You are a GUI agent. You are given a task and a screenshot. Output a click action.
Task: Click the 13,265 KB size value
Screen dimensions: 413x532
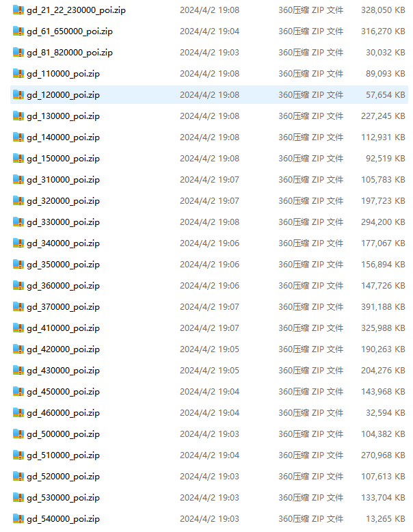(386, 519)
